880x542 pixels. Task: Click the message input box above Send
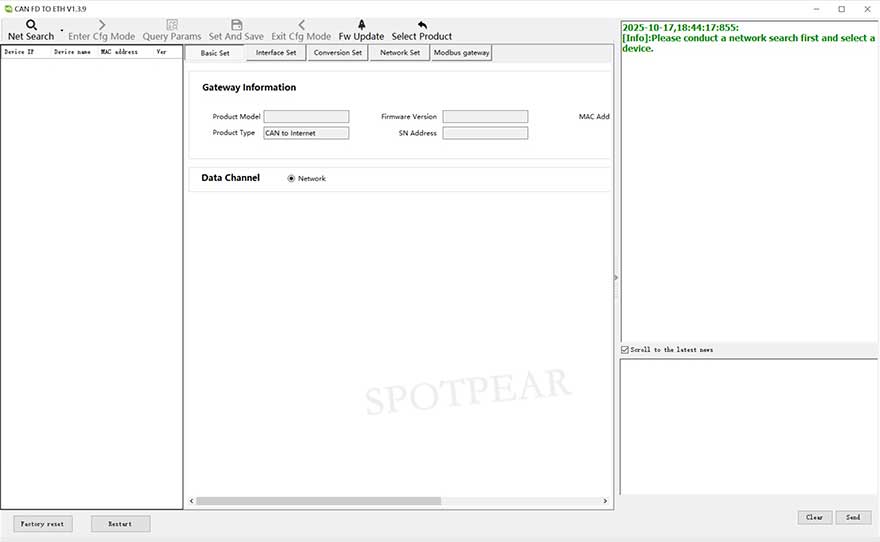[748, 426]
